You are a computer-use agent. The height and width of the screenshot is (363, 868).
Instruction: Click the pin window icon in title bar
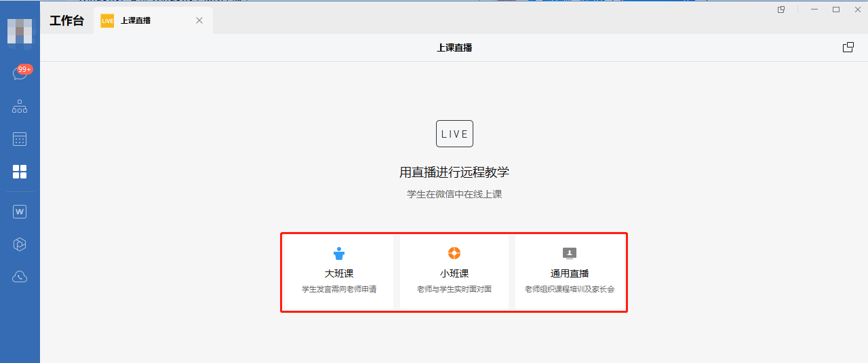(781, 9)
